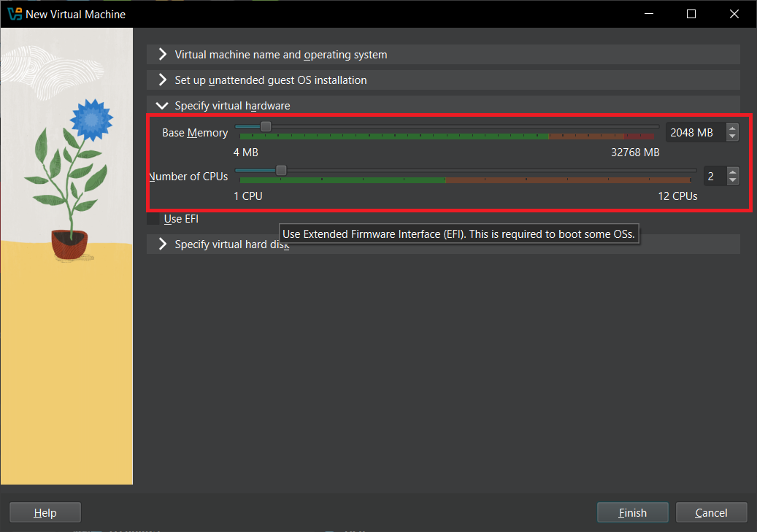Click the Number of CPUs slider handle
The width and height of the screenshot is (757, 532).
pyautogui.click(x=281, y=170)
